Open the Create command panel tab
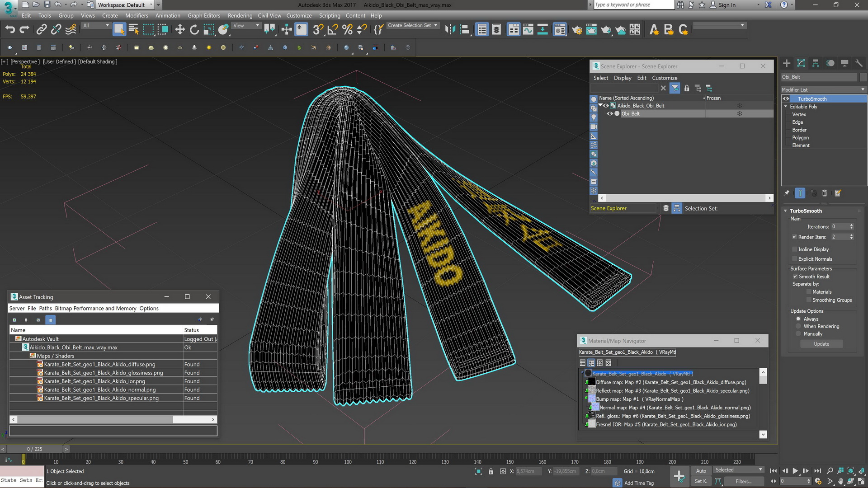Image resolution: width=868 pixels, height=488 pixels. click(787, 63)
